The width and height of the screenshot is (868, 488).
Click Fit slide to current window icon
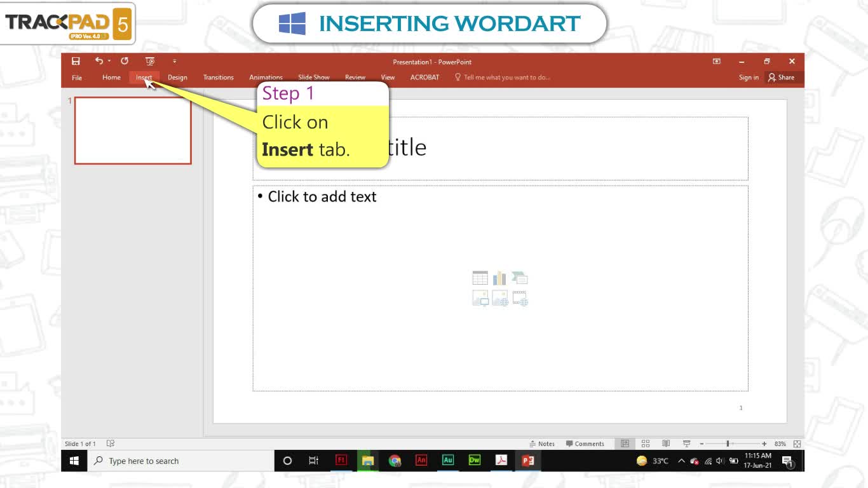(x=797, y=444)
